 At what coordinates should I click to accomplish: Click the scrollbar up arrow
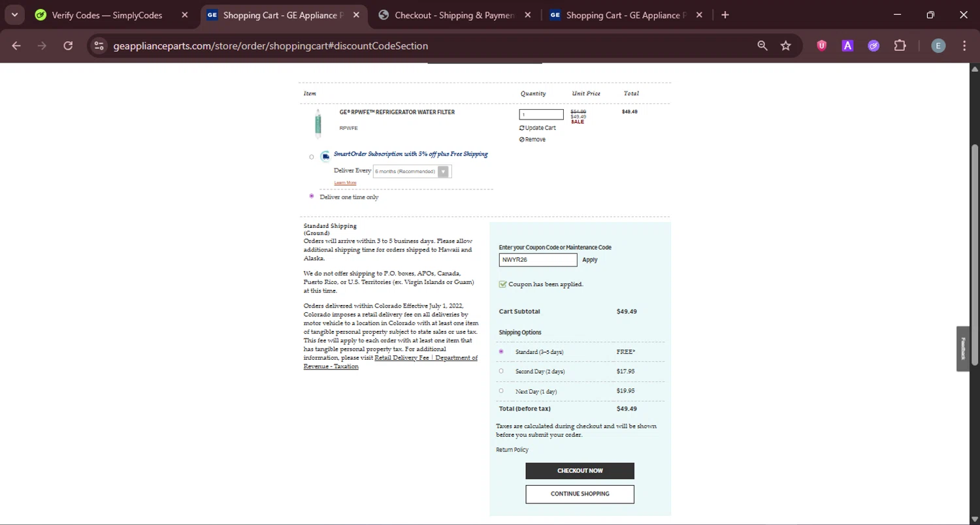pyautogui.click(x=975, y=69)
